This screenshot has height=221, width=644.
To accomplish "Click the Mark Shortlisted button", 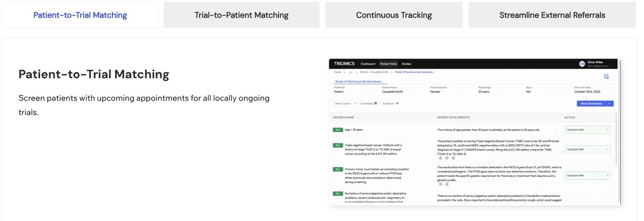I will click(x=591, y=104).
